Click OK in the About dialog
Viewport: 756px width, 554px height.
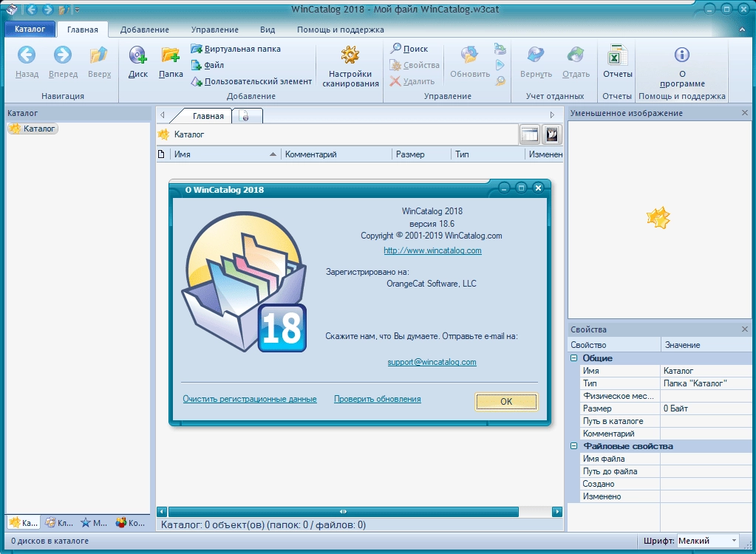coord(506,401)
